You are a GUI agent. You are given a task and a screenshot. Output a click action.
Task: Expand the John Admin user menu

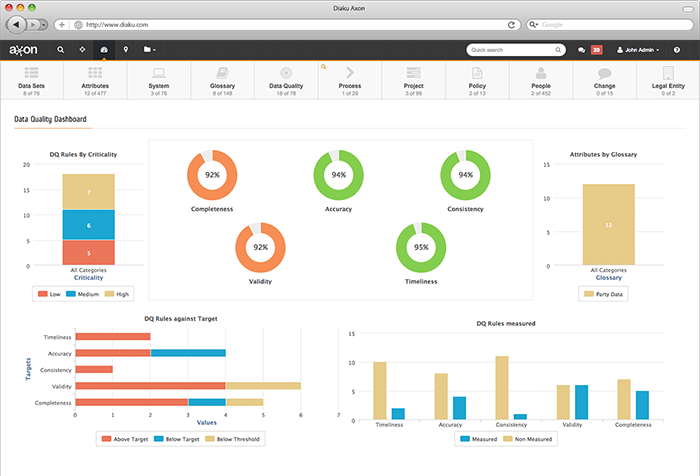640,49
